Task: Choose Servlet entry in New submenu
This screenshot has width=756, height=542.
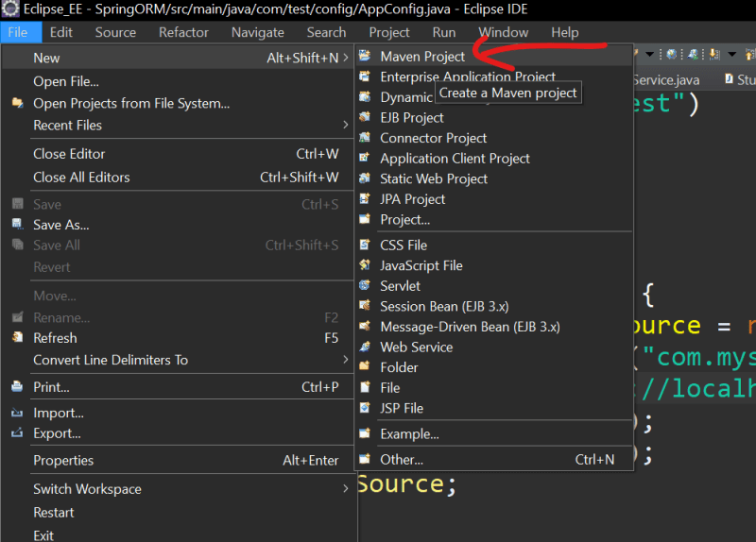Action: [494, 286]
